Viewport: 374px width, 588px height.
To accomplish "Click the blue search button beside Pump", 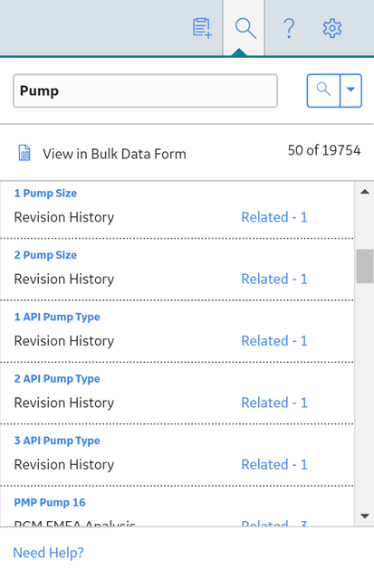I will click(x=323, y=90).
